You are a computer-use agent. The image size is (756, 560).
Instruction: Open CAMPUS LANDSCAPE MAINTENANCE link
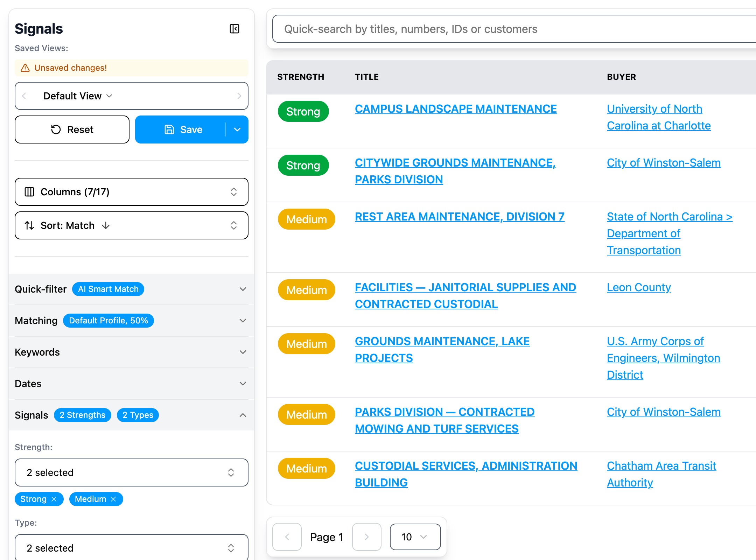click(x=456, y=109)
